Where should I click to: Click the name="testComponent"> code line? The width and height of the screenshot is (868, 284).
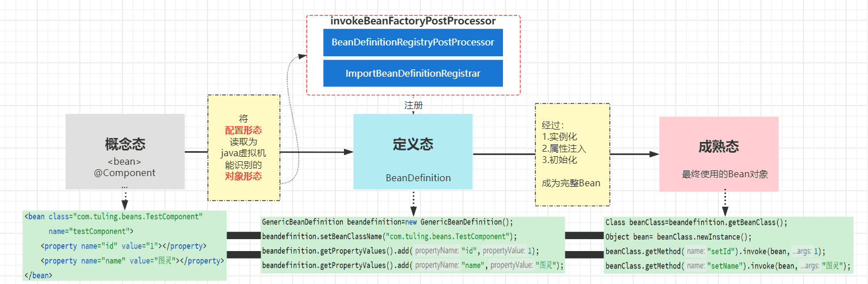click(91, 231)
